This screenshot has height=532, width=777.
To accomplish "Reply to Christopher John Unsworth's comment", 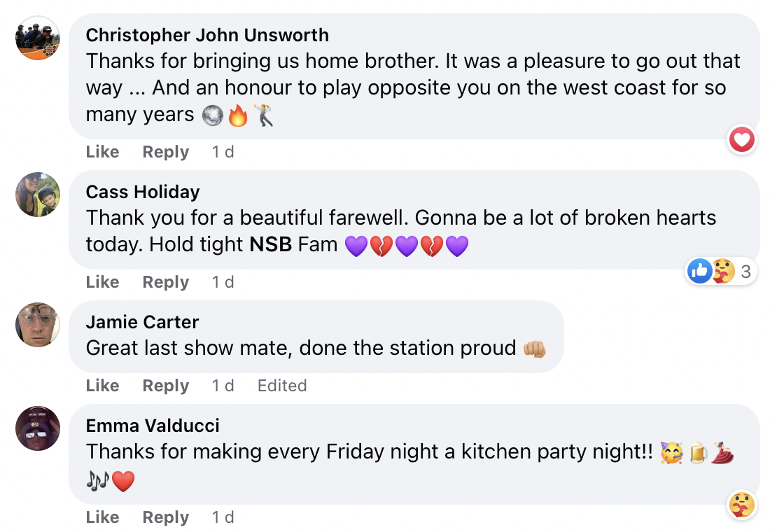I will click(x=165, y=152).
